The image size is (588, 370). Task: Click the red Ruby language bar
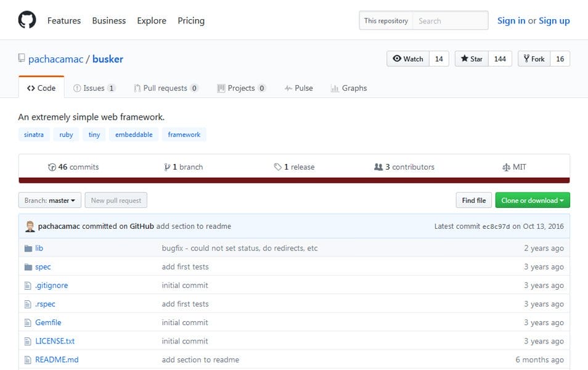tap(294, 181)
